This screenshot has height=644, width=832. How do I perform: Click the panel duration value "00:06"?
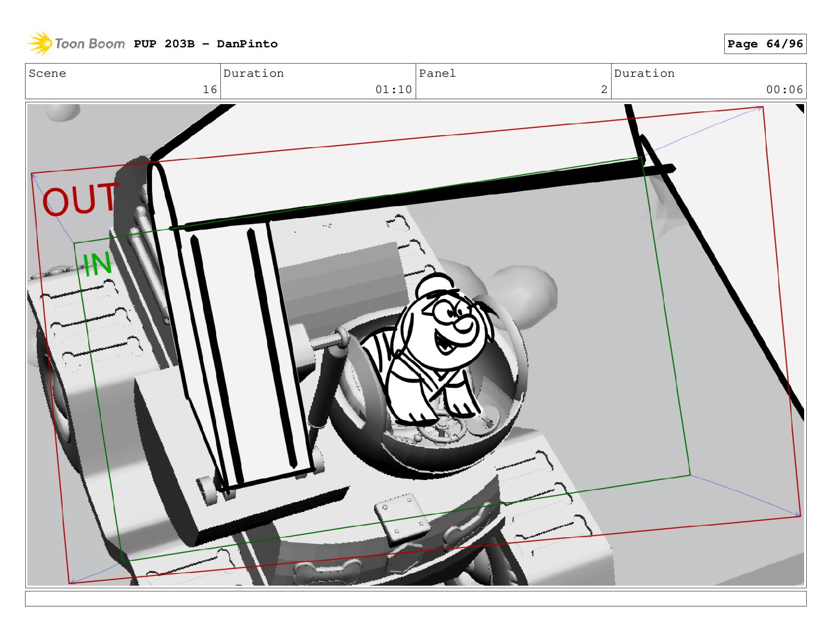[784, 90]
